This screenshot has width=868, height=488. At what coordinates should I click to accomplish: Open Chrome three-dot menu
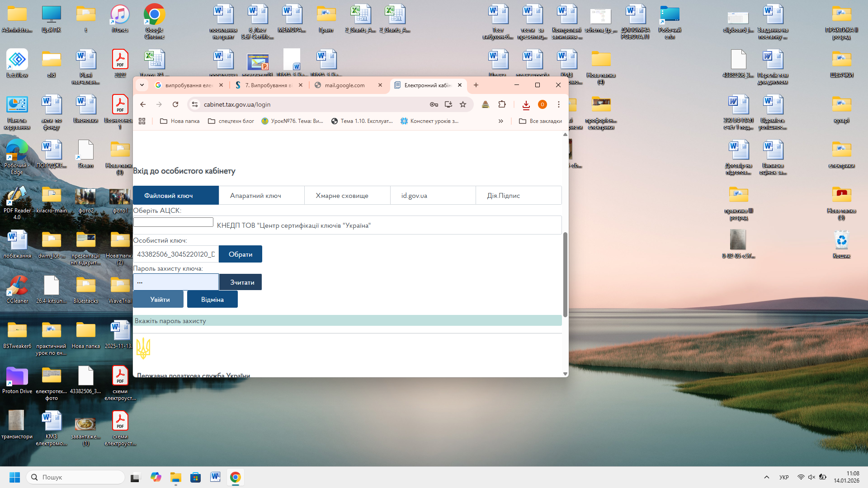[x=559, y=104]
